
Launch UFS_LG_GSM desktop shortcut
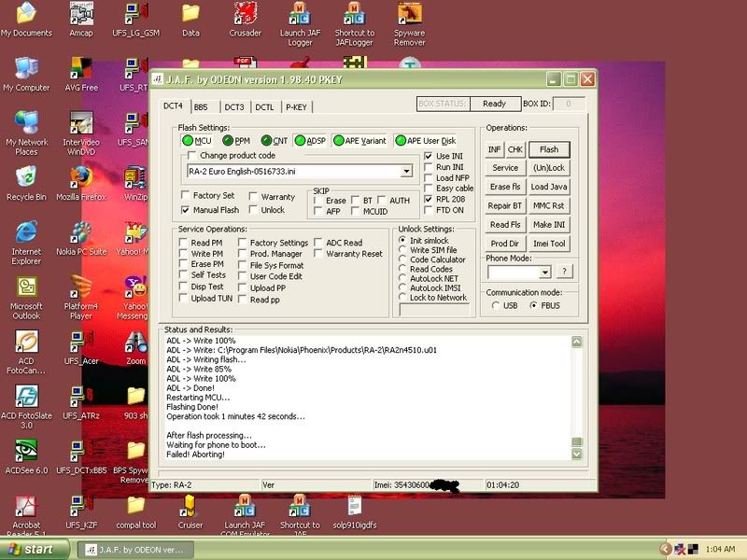135,19
